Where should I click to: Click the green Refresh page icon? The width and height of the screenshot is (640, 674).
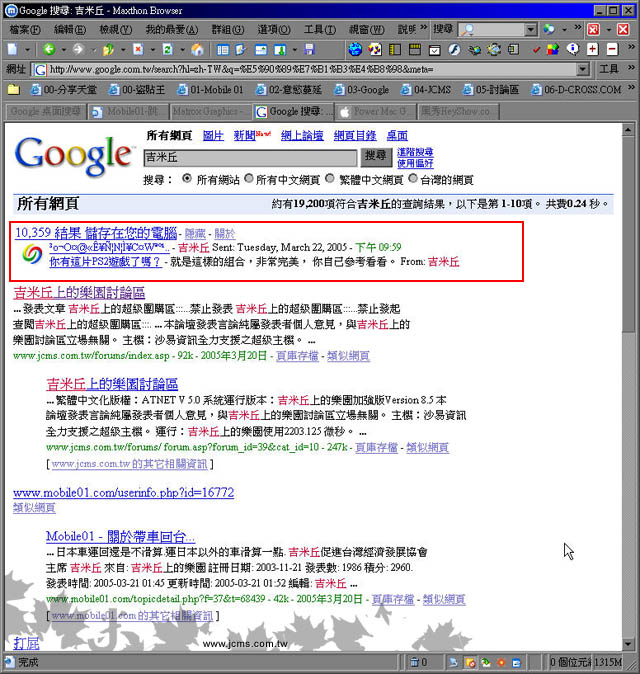click(168, 49)
